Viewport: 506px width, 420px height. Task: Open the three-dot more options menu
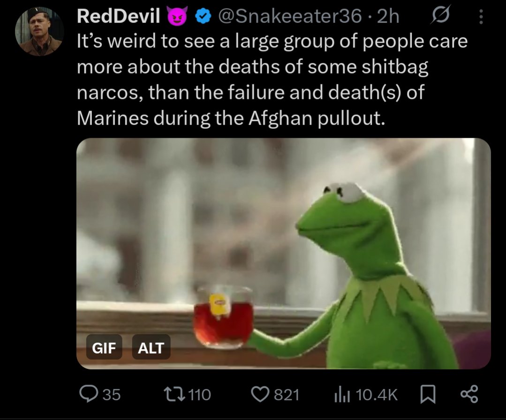point(481,16)
